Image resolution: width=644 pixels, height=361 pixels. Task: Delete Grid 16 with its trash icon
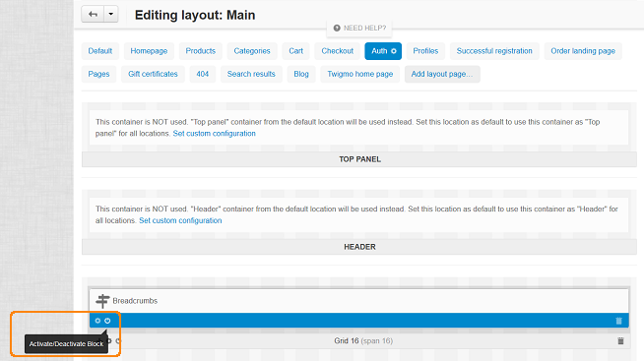tap(620, 341)
